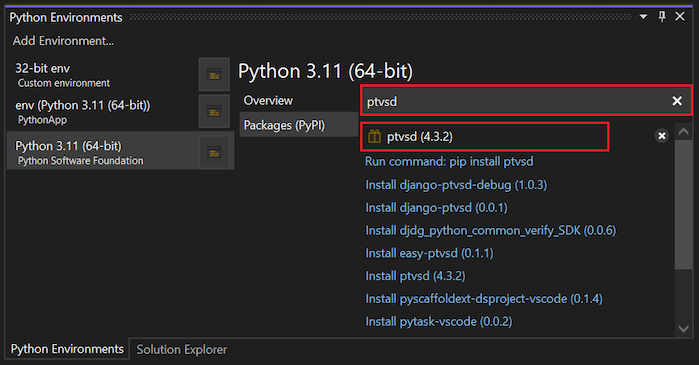Screen dimensions: 699x365
Task: Switch to the Solution Explorer tab
Action: 181,349
